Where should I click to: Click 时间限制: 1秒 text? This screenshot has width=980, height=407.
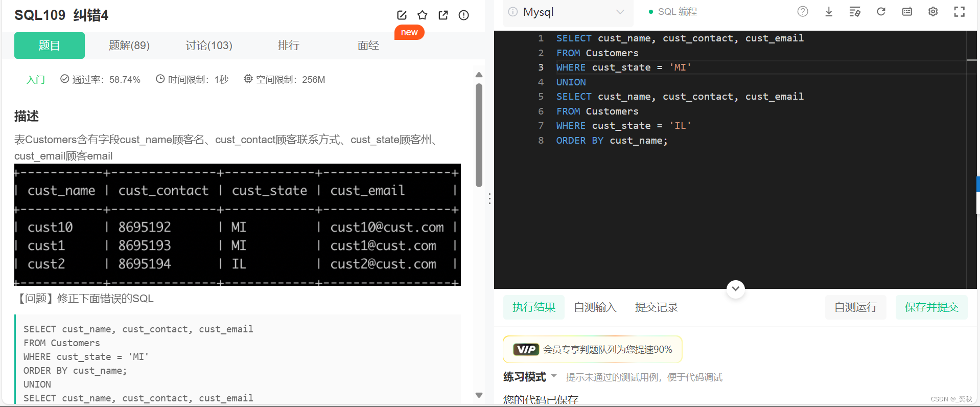(x=198, y=79)
